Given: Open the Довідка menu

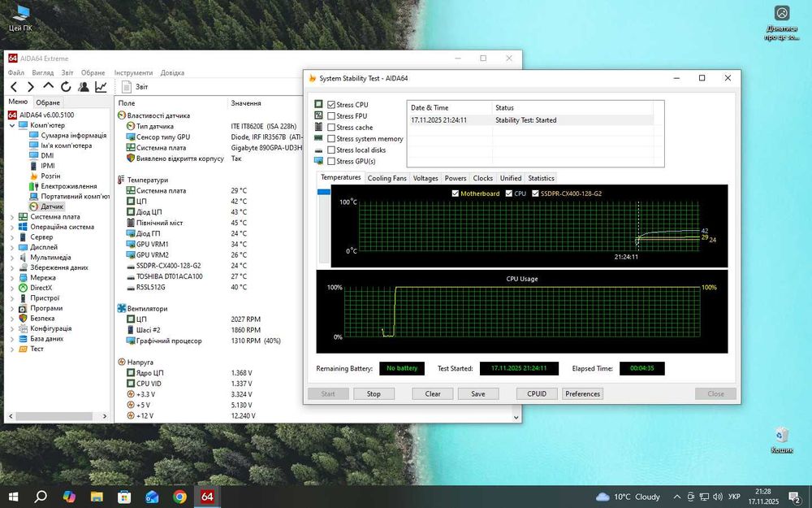Looking at the screenshot, I should 172,72.
